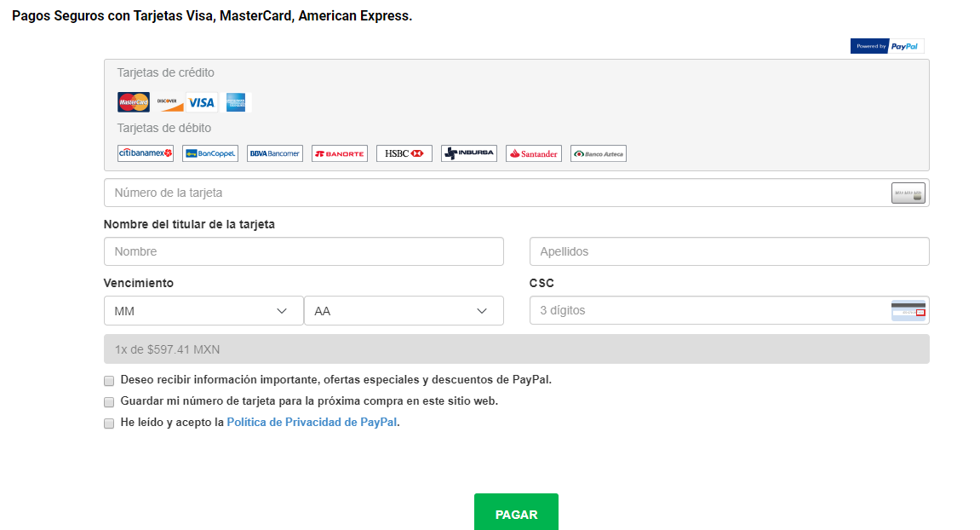Open Política de Privacidad de PayPal link
This screenshot has width=980, height=530.
312,423
